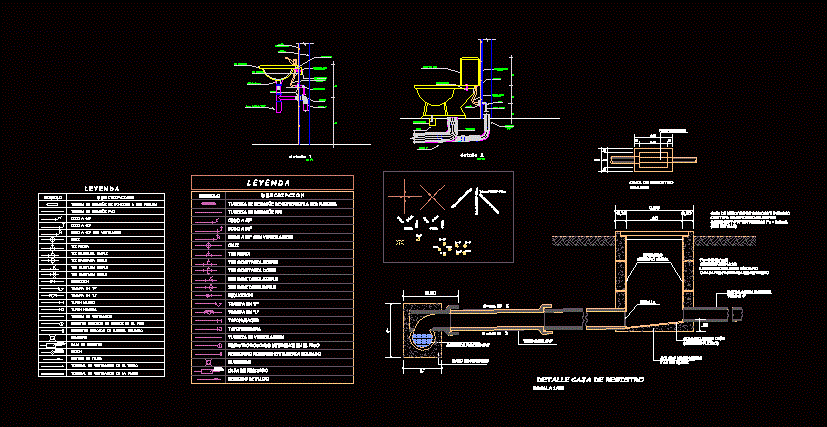Click the blue grid floor drain
Viewport: 827px width, 427px height.
pyautogui.click(x=423, y=339)
